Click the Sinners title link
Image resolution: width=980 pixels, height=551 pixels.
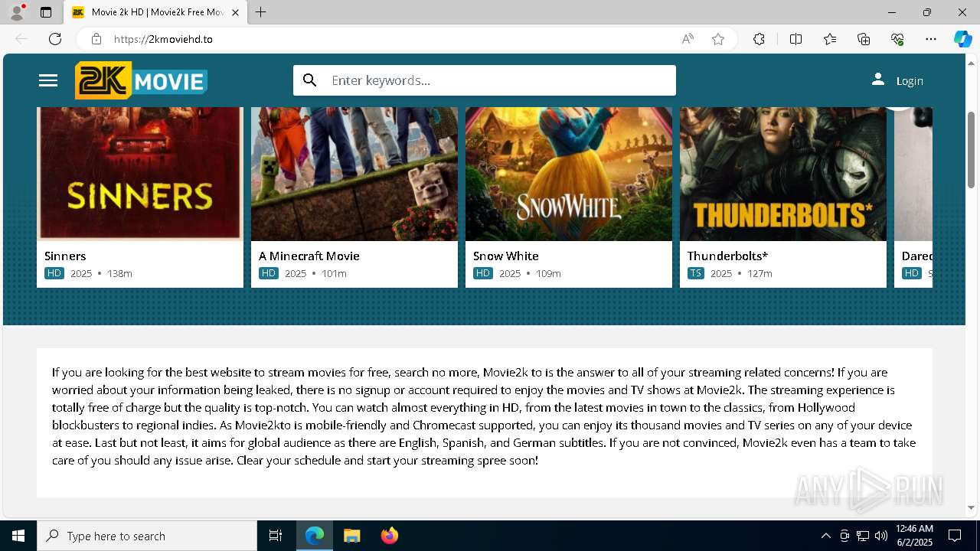65,256
